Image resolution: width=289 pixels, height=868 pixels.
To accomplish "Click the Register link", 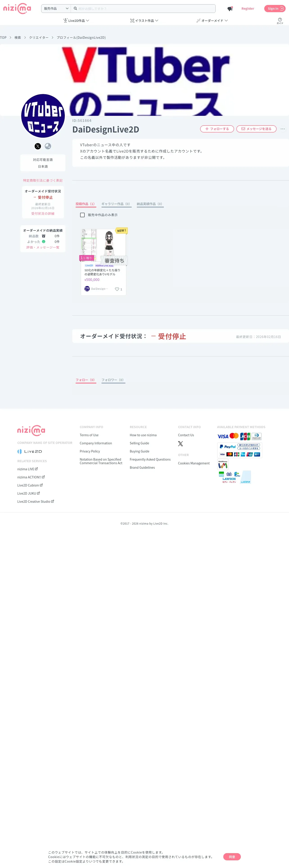I will tap(248, 9).
